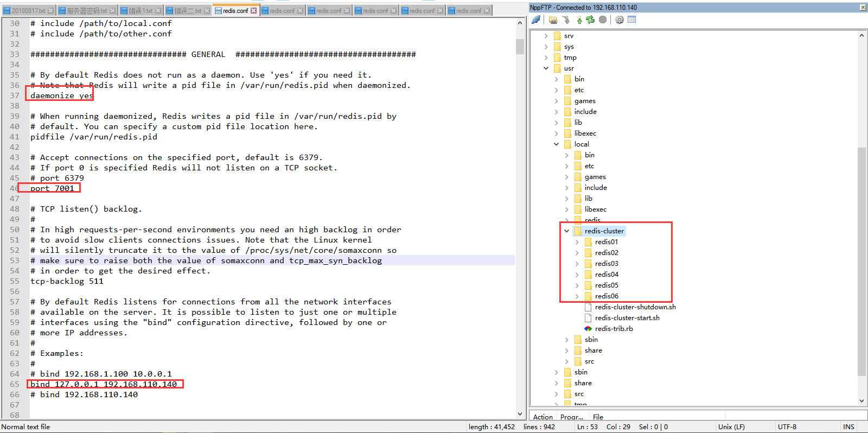The width and height of the screenshot is (868, 433).
Task: Click the NppFTP upload file icon
Action: [579, 20]
